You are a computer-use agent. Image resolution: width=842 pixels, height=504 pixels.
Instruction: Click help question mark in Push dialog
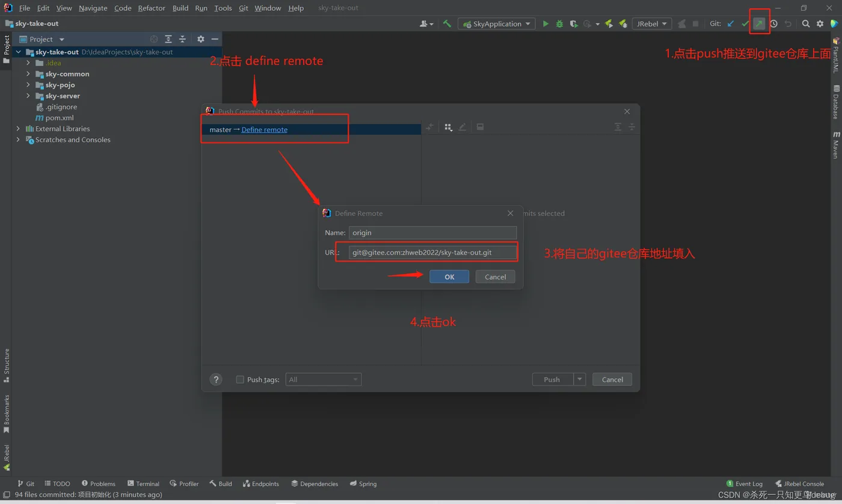coord(216,380)
